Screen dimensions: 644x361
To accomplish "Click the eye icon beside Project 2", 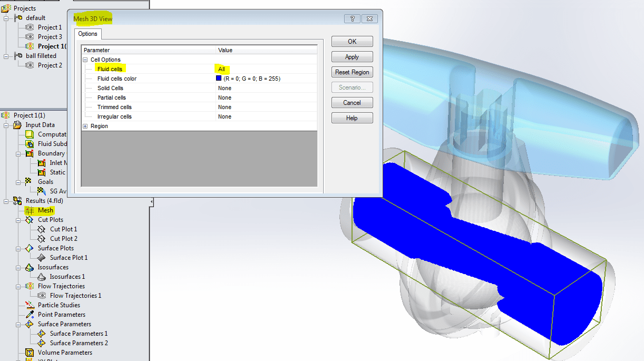I will (30, 65).
